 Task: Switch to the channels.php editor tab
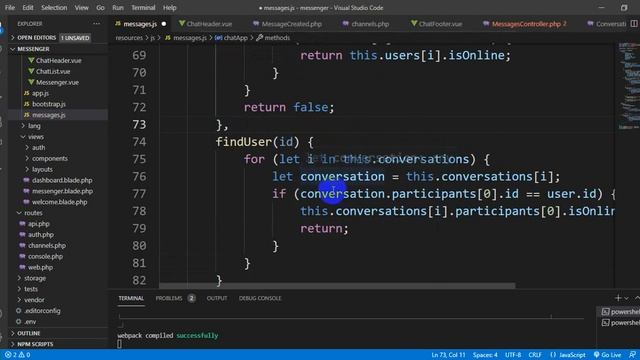[370, 24]
